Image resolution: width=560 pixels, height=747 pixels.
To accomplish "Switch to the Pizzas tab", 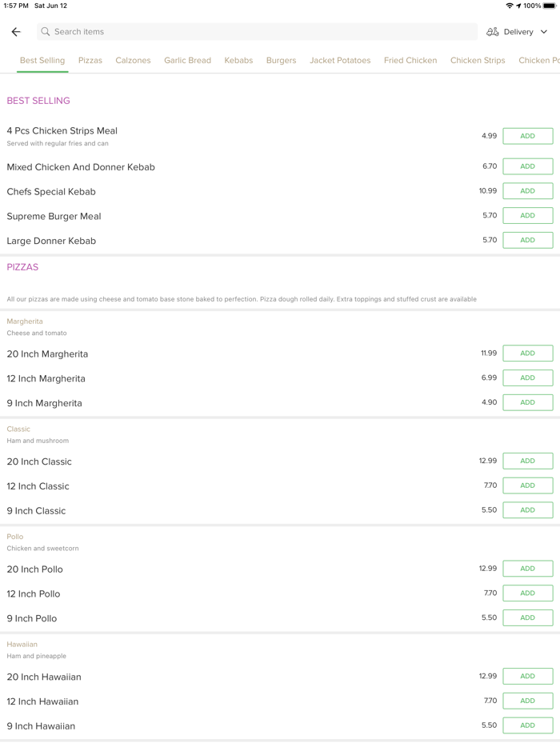I will point(90,61).
